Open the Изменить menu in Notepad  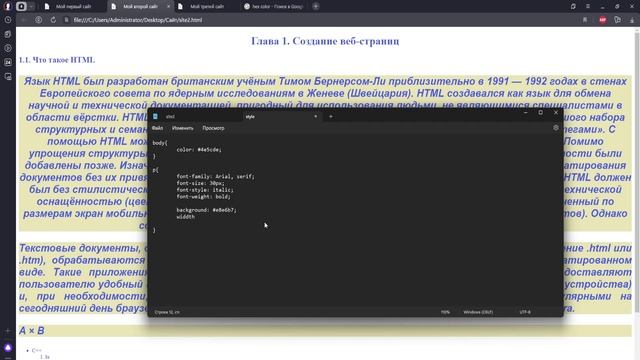(x=182, y=128)
